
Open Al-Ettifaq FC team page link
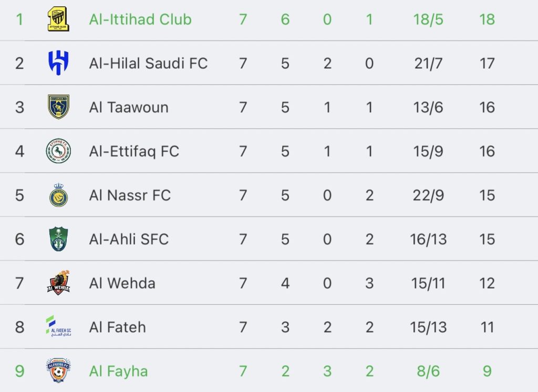(x=134, y=152)
